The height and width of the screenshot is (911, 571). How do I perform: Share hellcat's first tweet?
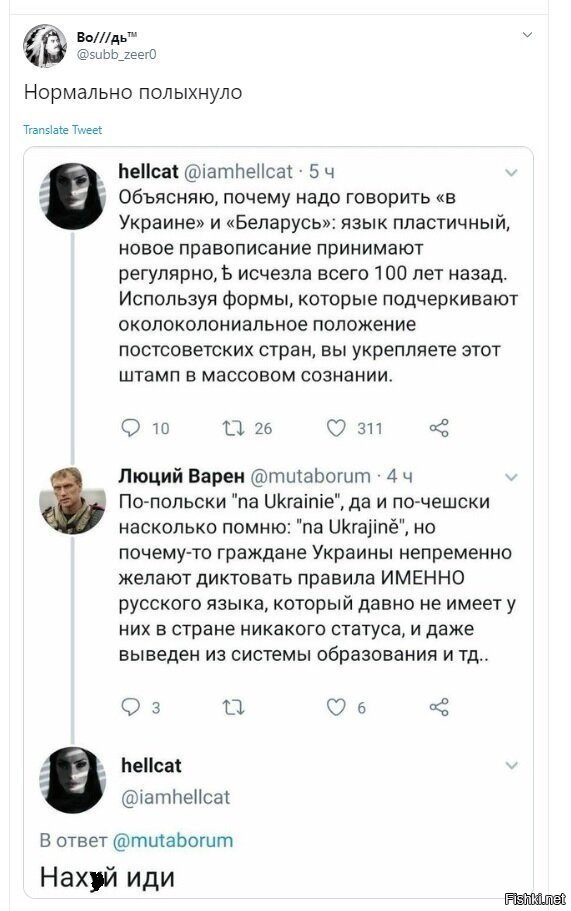click(439, 428)
